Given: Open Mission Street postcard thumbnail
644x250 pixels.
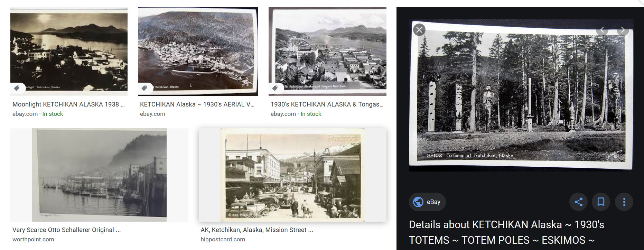Looking at the screenshot, I should tap(292, 175).
